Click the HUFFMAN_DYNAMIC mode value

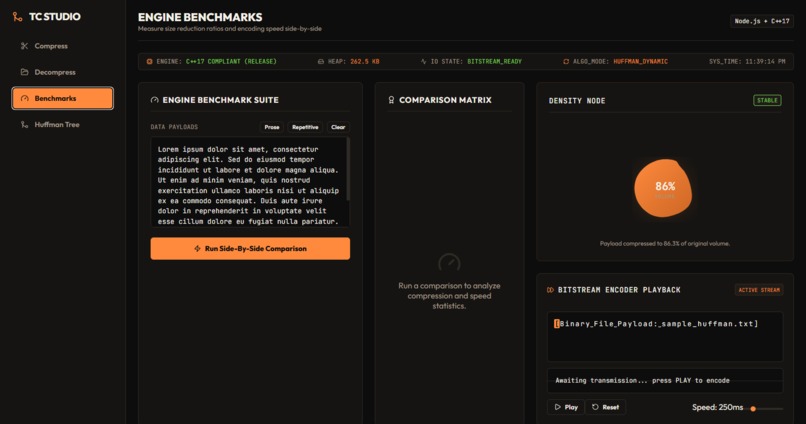640,61
